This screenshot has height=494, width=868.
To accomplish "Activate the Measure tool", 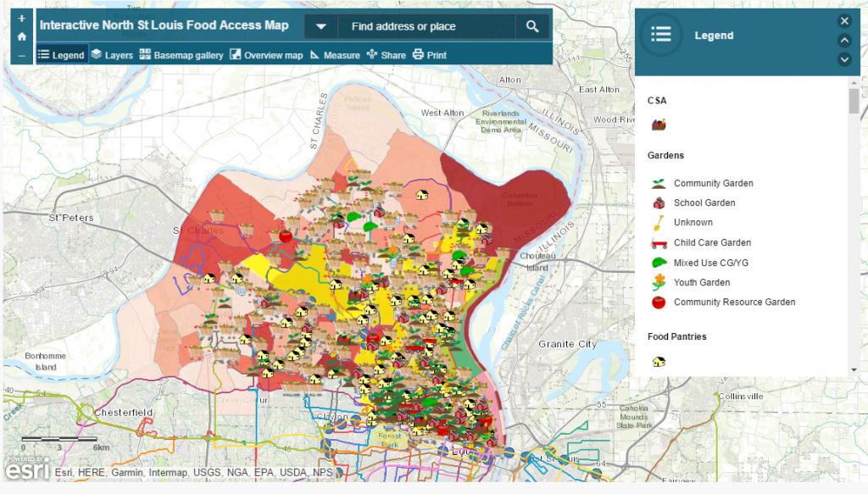I will (x=336, y=54).
